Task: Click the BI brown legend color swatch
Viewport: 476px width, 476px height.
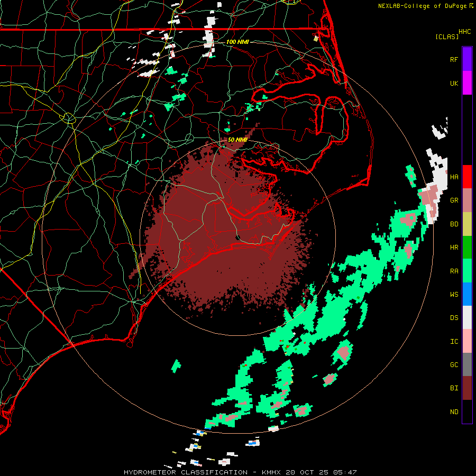Action: (x=467, y=388)
